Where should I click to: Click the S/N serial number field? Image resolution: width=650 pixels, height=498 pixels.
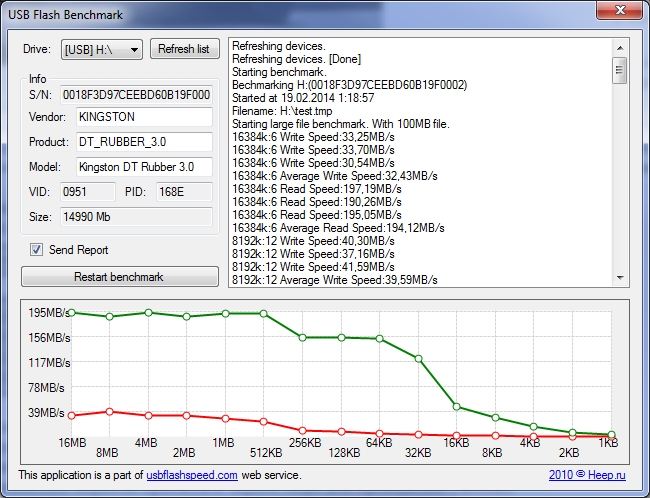[136, 95]
